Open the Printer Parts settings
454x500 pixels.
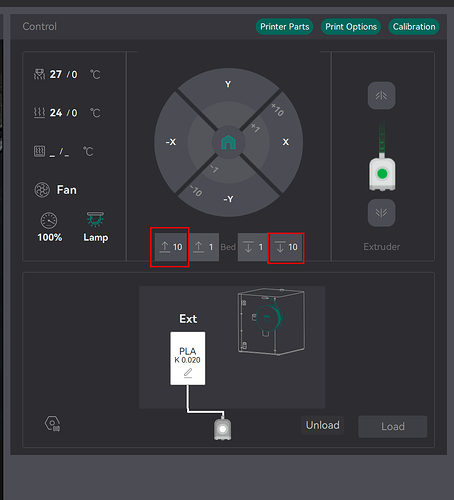coord(284,27)
